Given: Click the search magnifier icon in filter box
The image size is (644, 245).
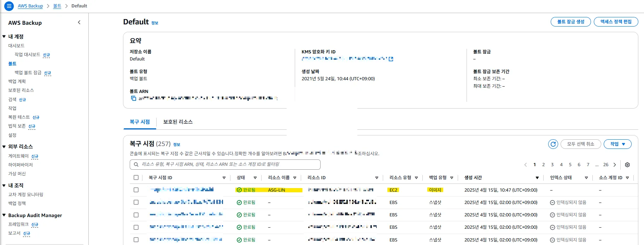Looking at the screenshot, I should (x=136, y=164).
